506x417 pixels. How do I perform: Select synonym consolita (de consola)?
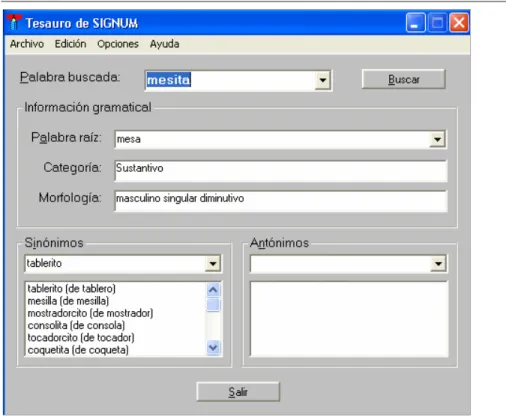(76, 325)
